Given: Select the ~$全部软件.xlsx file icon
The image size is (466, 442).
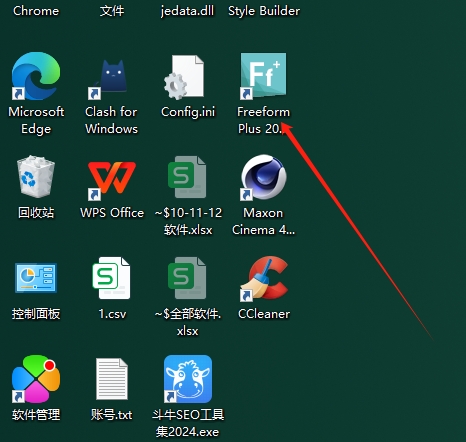Looking at the screenshot, I should tap(187, 278).
